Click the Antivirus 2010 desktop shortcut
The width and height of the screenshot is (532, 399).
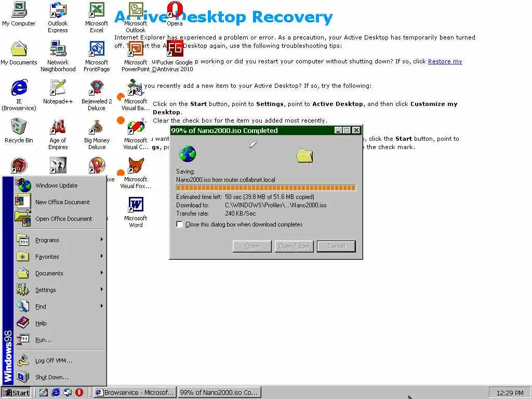pos(175,56)
